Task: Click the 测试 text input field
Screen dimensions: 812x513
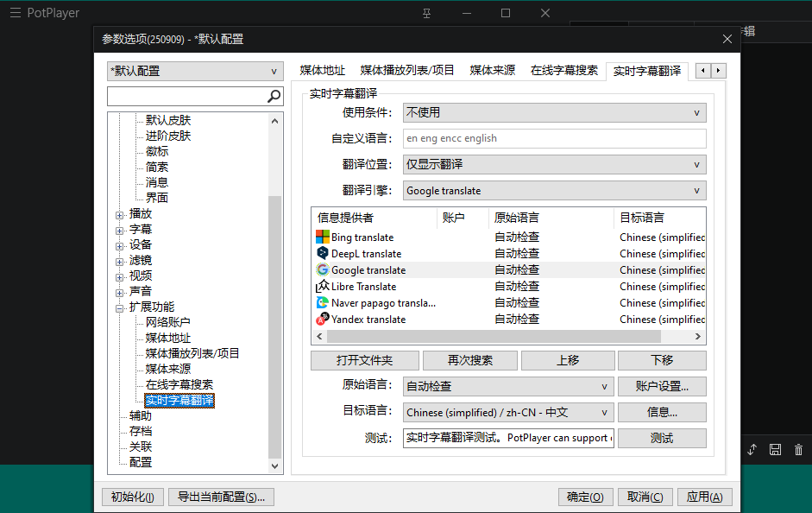Action: 508,438
